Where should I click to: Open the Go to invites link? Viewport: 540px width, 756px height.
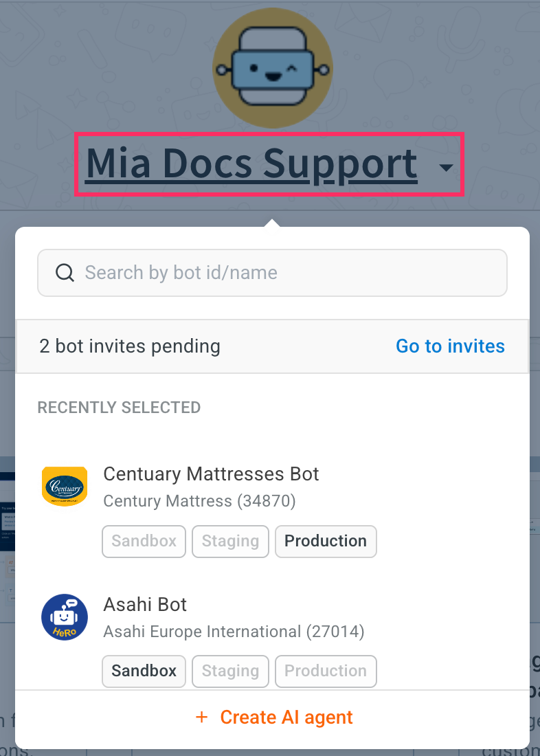pyautogui.click(x=450, y=346)
